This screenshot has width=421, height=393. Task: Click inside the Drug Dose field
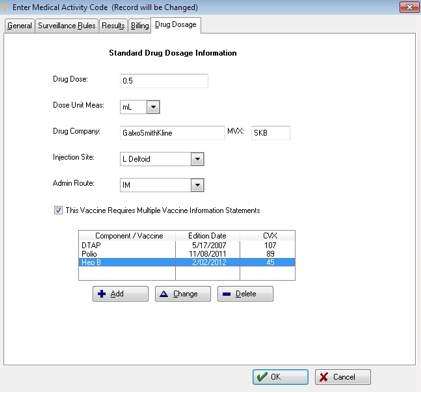tap(164, 81)
